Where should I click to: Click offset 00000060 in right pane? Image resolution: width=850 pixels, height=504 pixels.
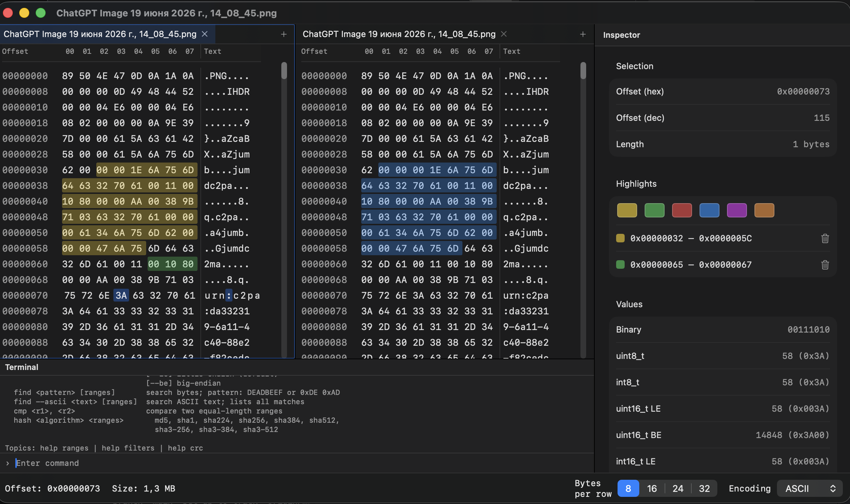pyautogui.click(x=324, y=264)
